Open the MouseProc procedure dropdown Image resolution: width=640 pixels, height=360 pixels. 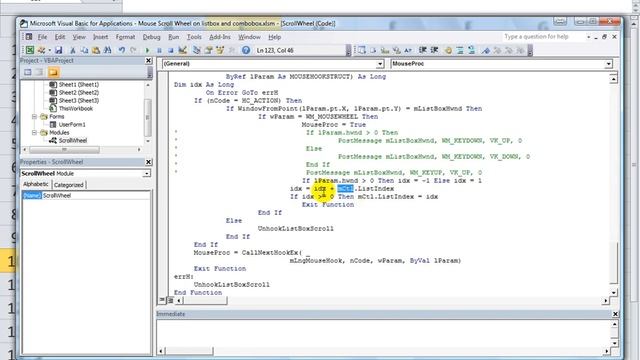[x=609, y=64]
